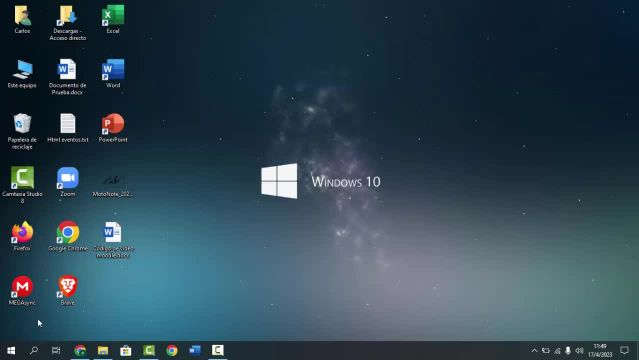Switch to white Camtasia Recorder taskbar icon
The image size is (639, 360).
click(218, 350)
